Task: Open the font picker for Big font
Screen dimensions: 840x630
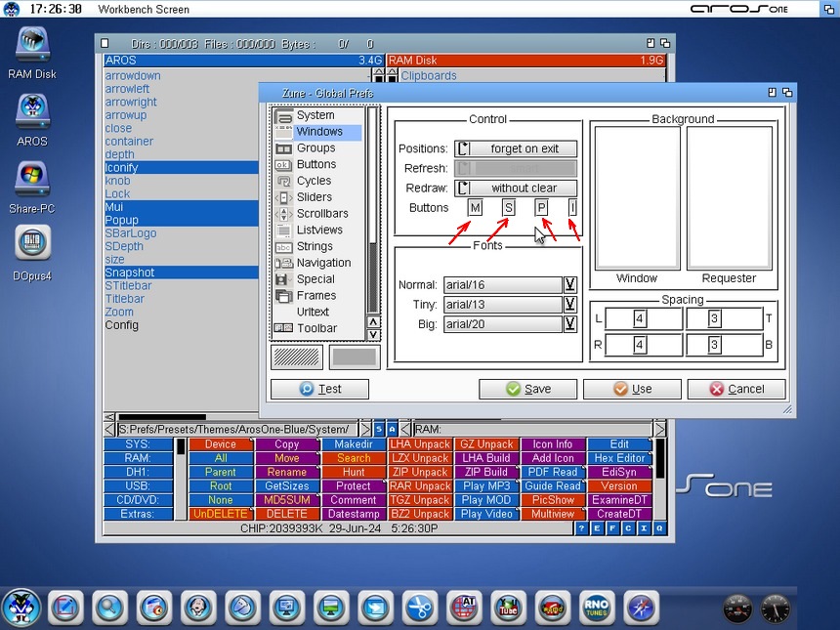Action: click(x=570, y=324)
